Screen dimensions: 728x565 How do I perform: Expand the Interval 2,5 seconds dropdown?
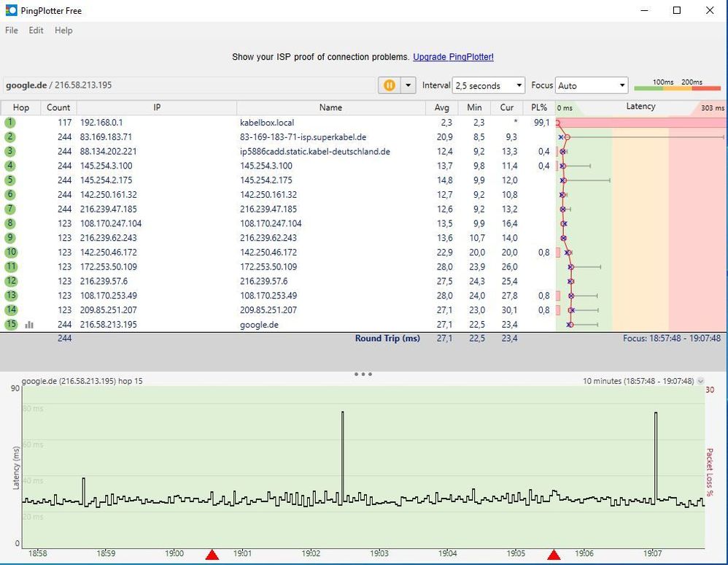pyautogui.click(x=488, y=85)
